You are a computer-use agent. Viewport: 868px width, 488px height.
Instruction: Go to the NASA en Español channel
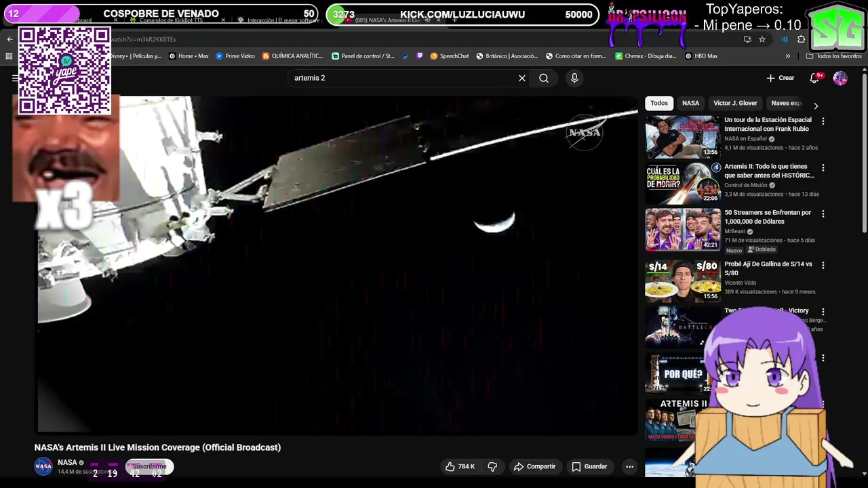[746, 139]
